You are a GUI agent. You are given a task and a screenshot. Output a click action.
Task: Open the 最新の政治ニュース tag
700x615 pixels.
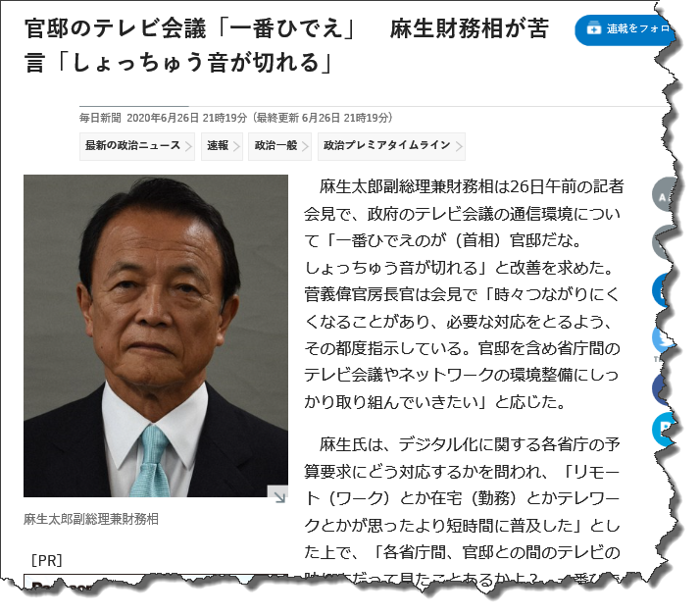137,146
